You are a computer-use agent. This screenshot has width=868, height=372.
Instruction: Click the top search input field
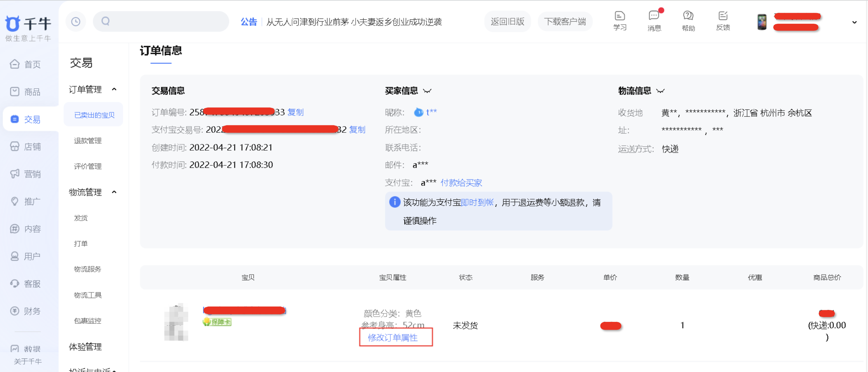(x=161, y=22)
